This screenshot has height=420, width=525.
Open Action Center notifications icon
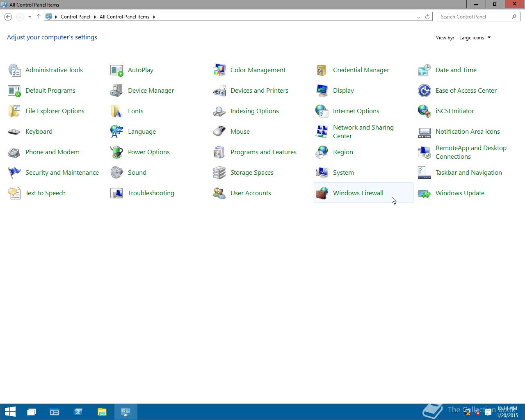pos(488,412)
